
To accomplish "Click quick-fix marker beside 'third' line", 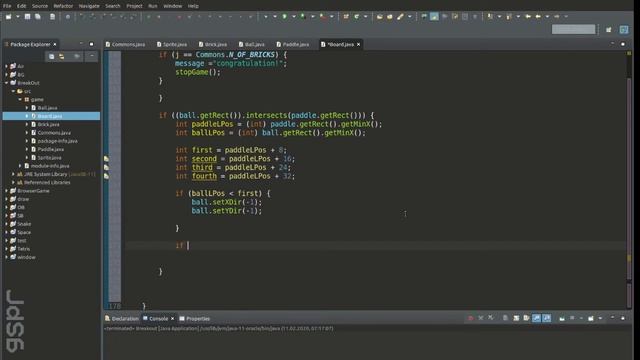I will coord(106,167).
